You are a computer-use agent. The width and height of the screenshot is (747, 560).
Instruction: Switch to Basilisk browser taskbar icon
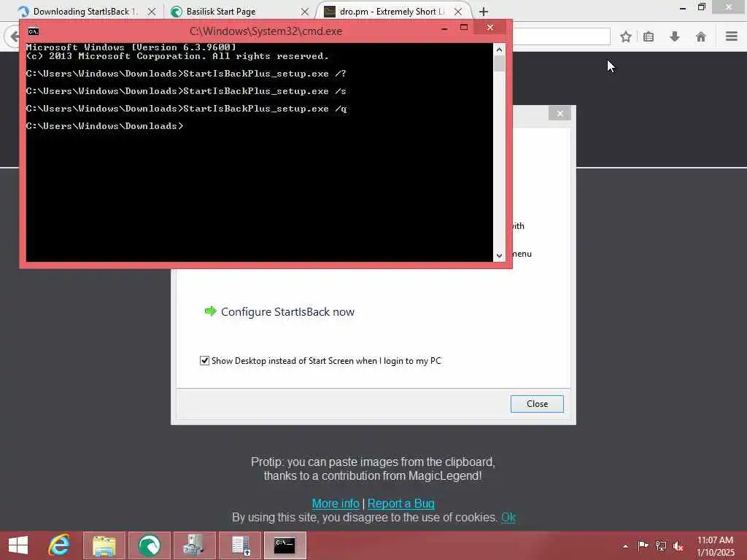[x=149, y=545]
